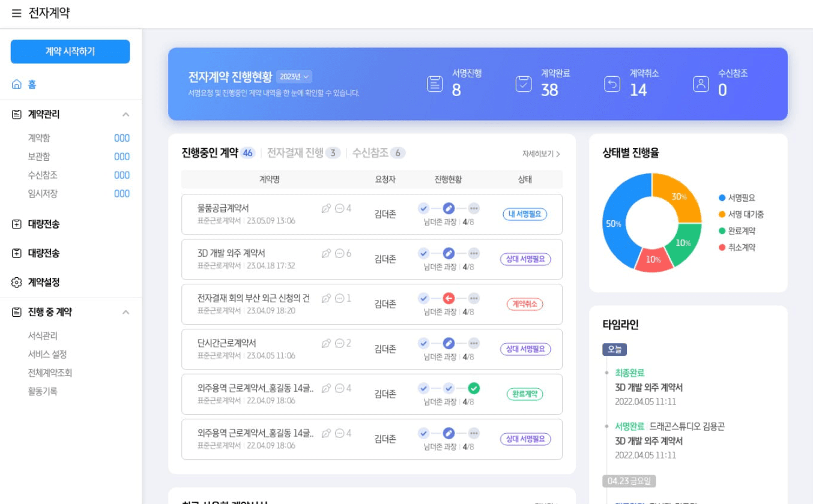Open the 2023년 year dropdown

pyautogui.click(x=294, y=77)
